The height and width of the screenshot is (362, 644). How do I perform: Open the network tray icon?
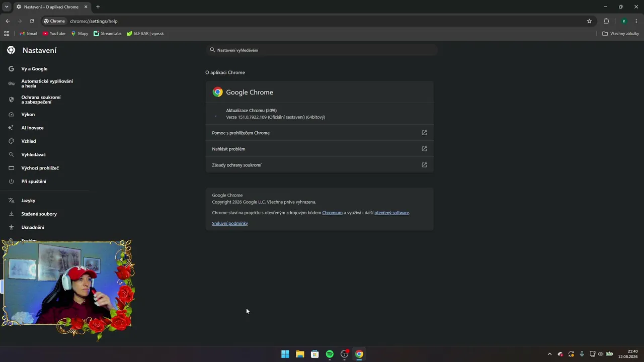click(x=592, y=354)
